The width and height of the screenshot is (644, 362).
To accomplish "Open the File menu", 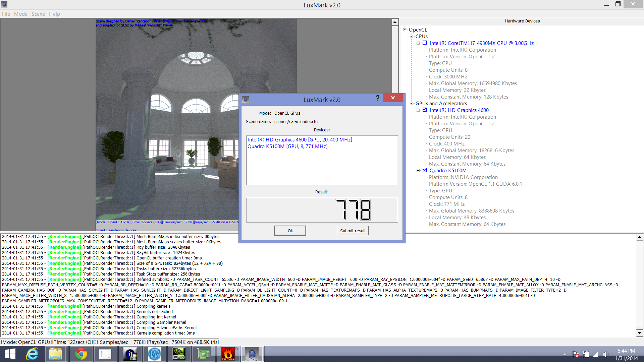I will [6, 14].
